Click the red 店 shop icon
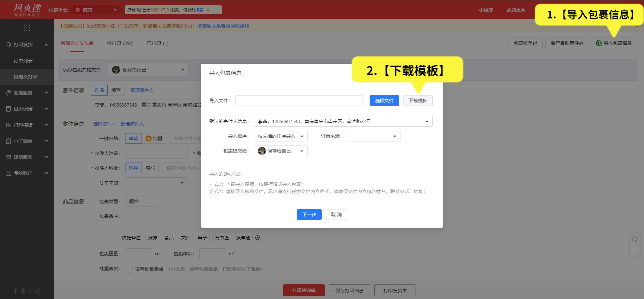 pyautogui.click(x=77, y=10)
